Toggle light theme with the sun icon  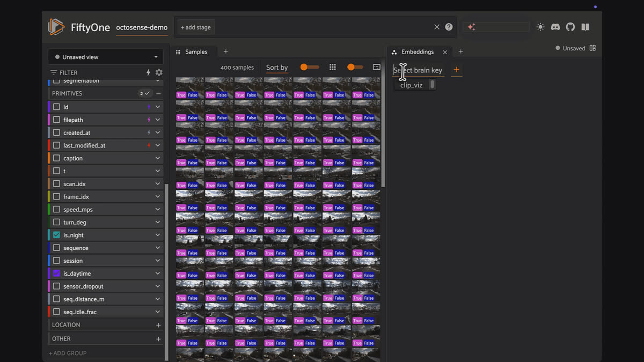click(540, 27)
